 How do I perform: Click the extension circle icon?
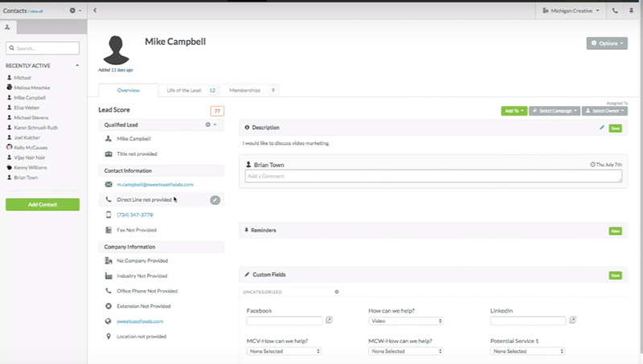(109, 306)
